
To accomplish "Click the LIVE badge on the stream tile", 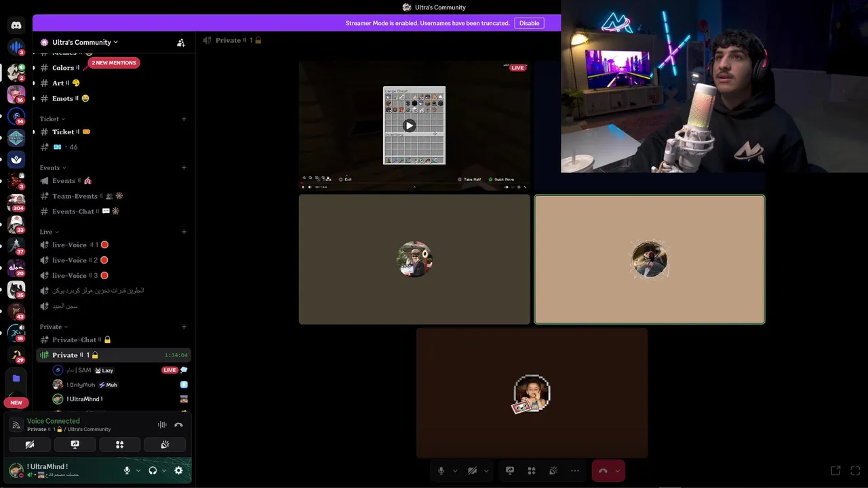I will coord(517,68).
